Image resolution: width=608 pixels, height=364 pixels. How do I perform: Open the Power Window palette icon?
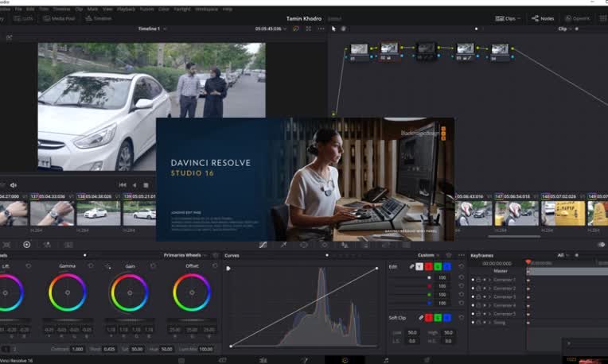pos(304,245)
